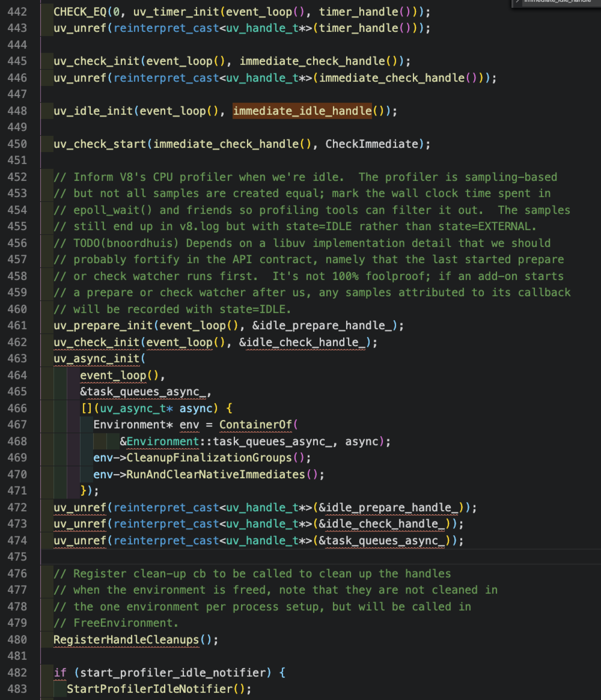Click RegisterHandleCleanups on line 480
Image resolution: width=601 pixels, height=700 pixels.
pyautogui.click(x=126, y=640)
